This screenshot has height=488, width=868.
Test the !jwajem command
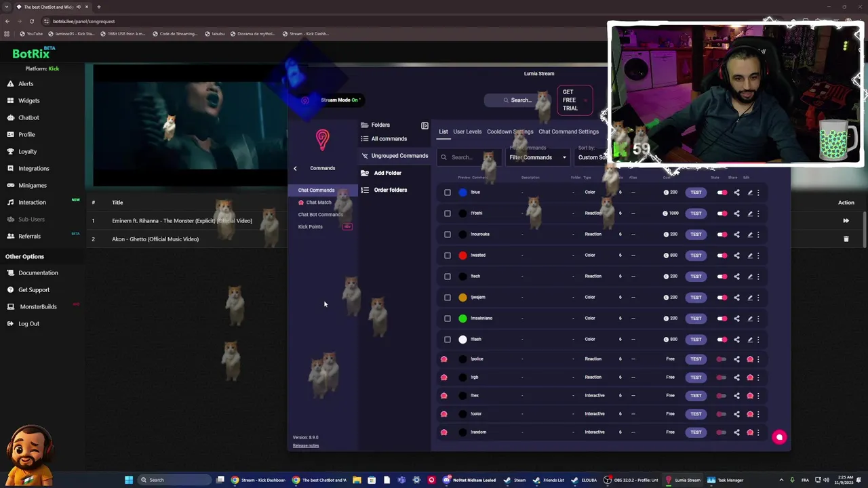(696, 298)
